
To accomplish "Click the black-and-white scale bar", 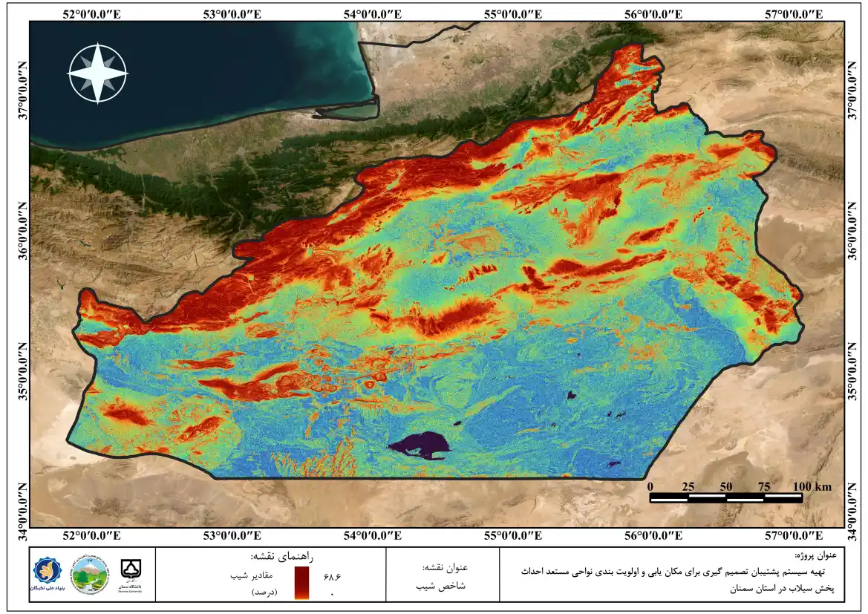I will pos(725,498).
